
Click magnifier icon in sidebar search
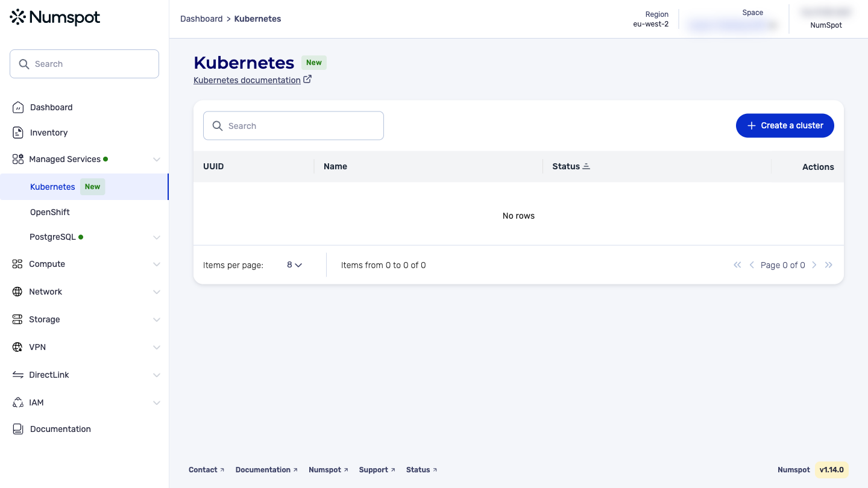point(24,64)
